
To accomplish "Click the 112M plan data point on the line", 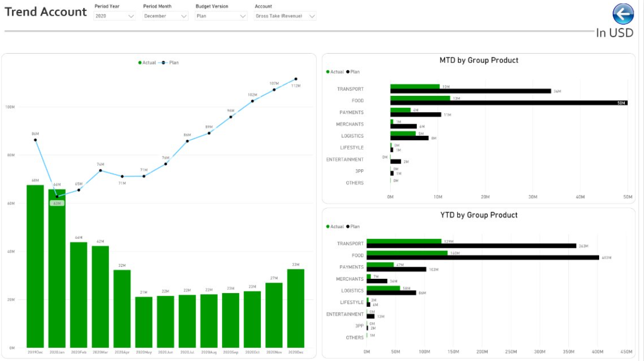I will coord(295,79).
